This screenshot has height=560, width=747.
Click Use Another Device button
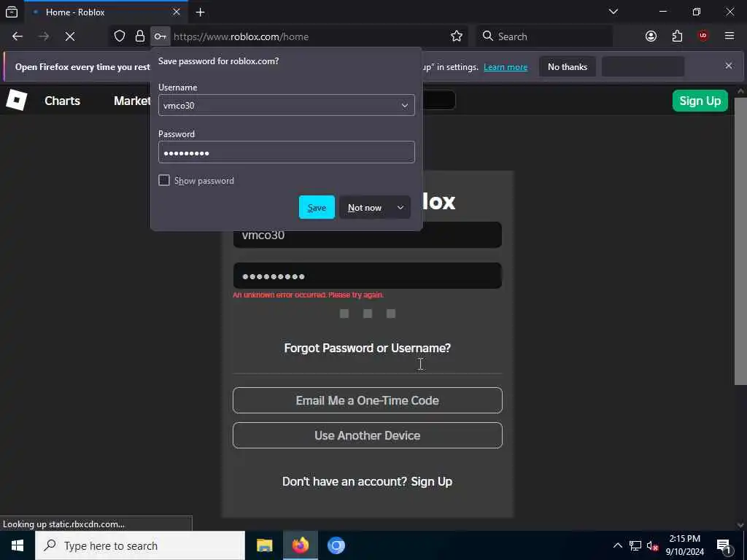coord(368,435)
